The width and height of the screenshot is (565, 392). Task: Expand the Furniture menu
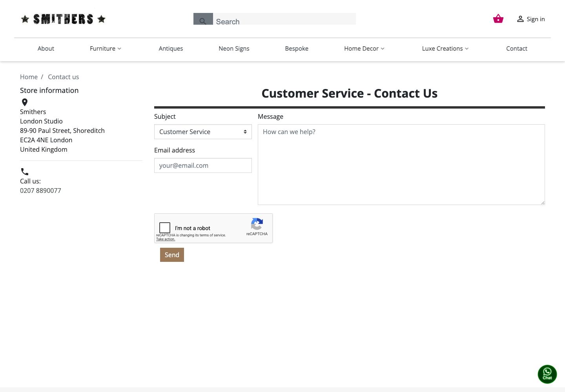click(106, 49)
